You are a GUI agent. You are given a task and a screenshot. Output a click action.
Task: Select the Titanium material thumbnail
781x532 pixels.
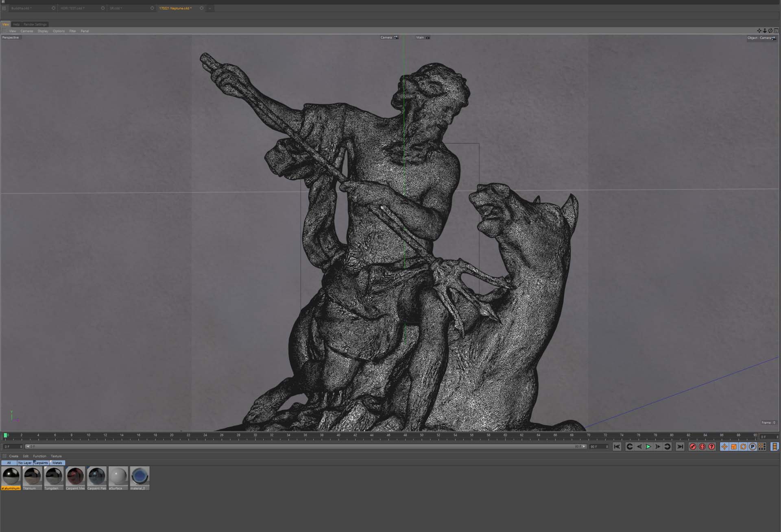[33, 478]
